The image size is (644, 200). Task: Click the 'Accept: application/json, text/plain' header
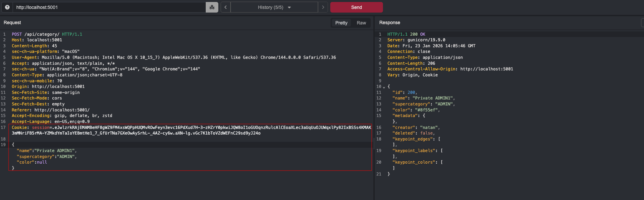pyautogui.click(x=63, y=63)
